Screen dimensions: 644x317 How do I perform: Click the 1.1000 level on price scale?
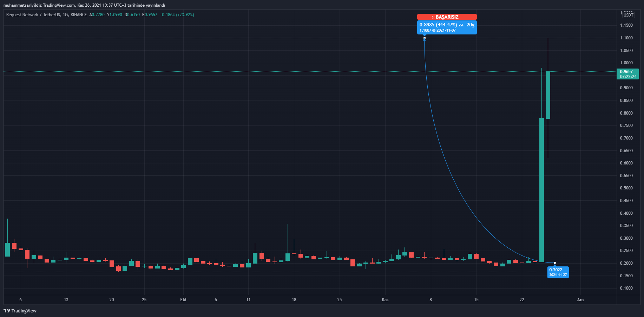click(626, 38)
